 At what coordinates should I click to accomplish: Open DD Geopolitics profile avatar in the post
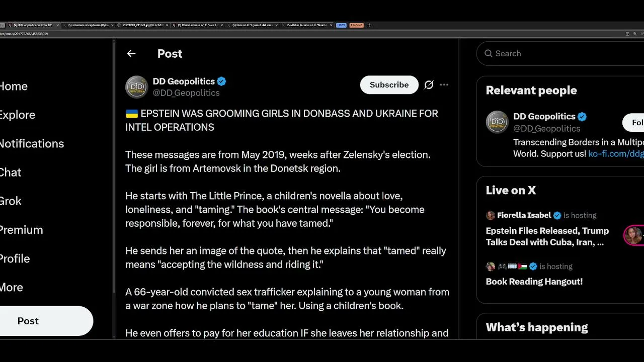coord(136,87)
